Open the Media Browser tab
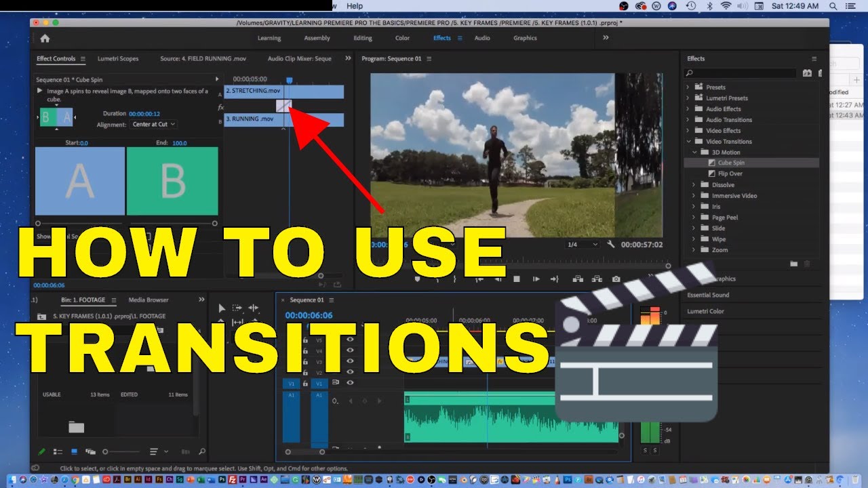 click(x=149, y=300)
